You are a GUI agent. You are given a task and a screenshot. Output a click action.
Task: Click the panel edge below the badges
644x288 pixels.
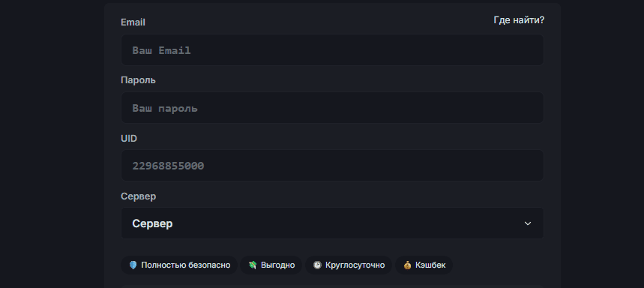(332, 286)
